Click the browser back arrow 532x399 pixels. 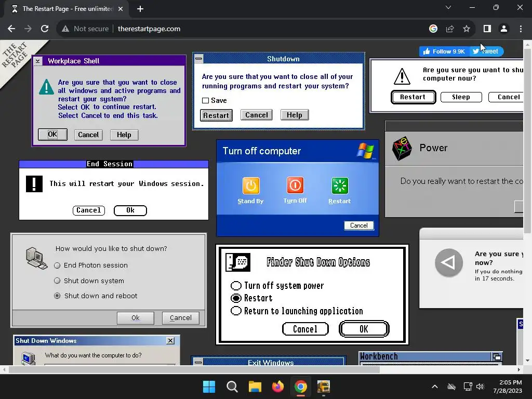pyautogui.click(x=11, y=29)
